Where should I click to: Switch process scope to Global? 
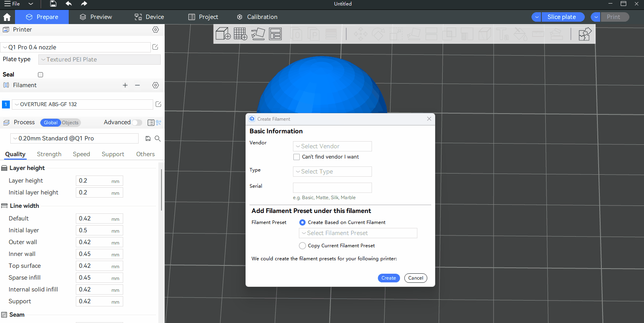[x=51, y=123]
